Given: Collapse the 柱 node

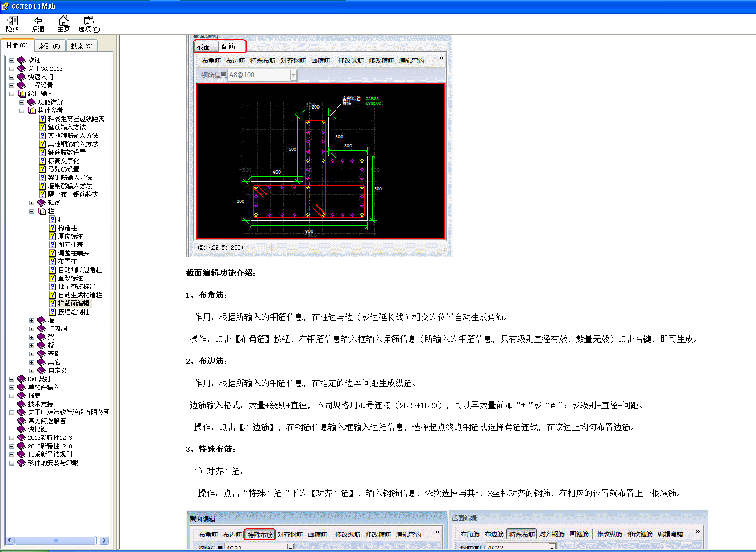Looking at the screenshot, I should [31, 211].
